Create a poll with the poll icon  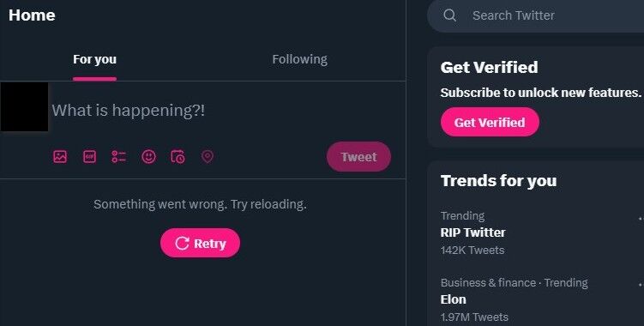(119, 157)
